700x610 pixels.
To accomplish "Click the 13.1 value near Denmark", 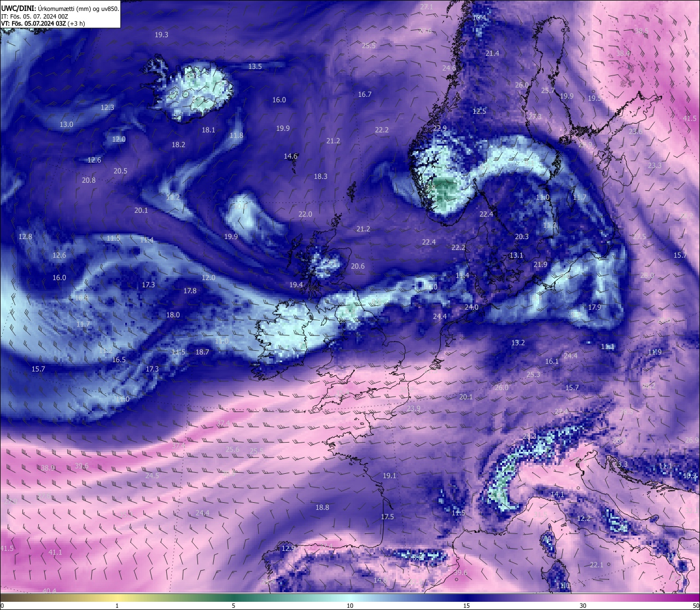I will pyautogui.click(x=516, y=255).
